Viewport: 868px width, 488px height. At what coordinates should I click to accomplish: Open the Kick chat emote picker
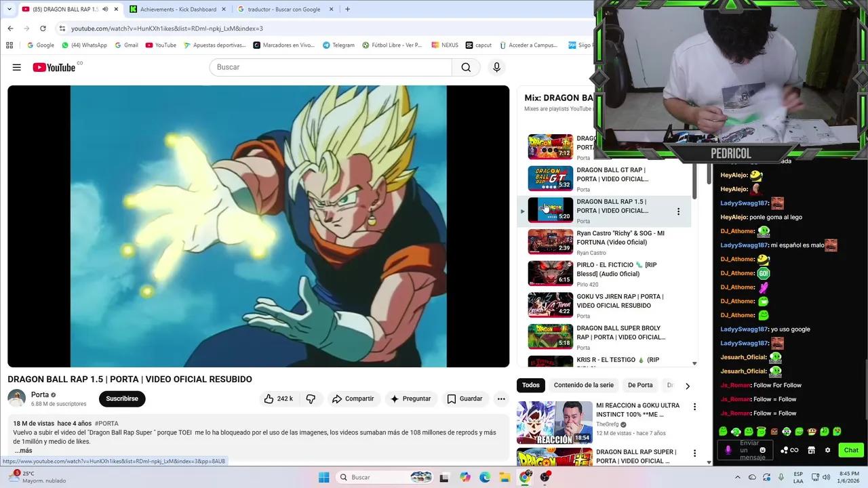763,450
